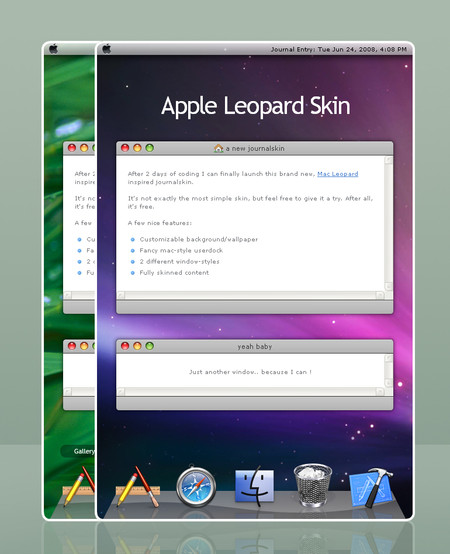Close the 'yeah baby' window
The height and width of the screenshot is (554, 450).
pos(125,346)
